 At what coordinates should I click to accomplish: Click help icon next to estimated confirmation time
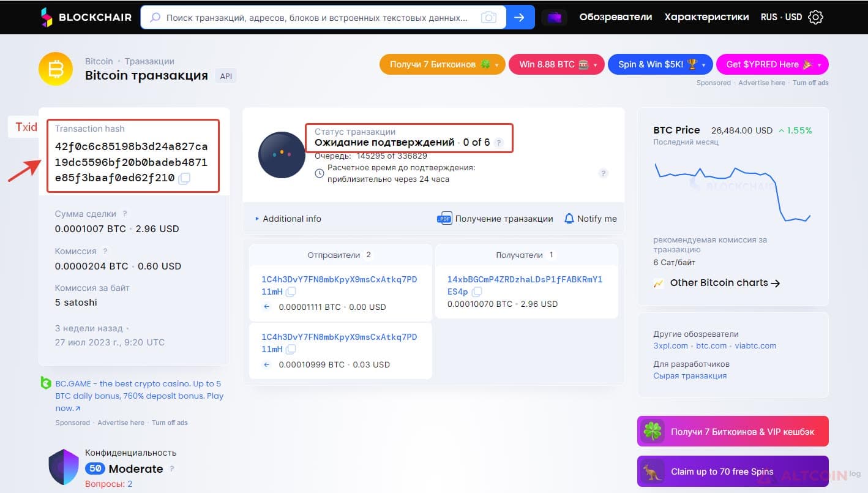(603, 173)
